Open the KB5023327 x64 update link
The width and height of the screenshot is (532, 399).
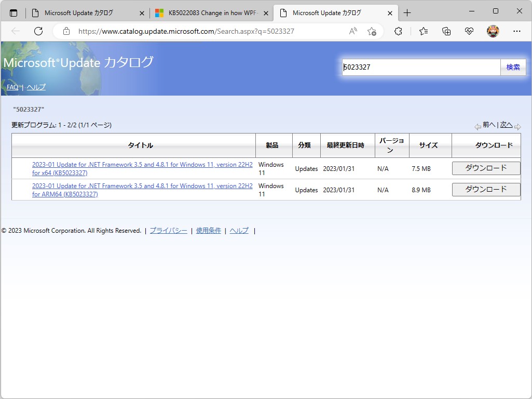(x=142, y=169)
